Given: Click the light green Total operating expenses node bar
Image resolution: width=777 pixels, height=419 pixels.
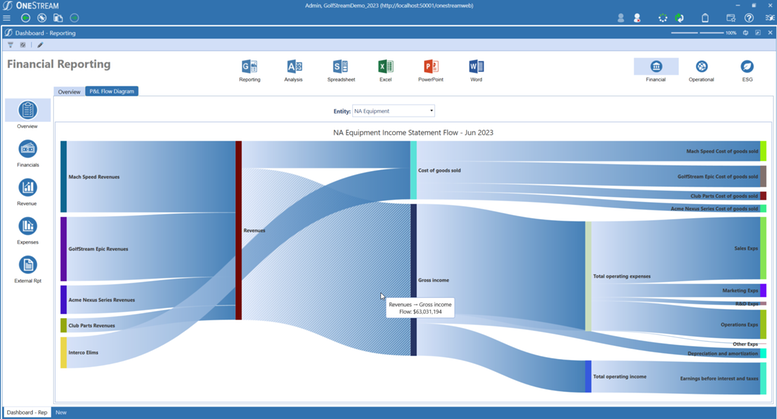Looking at the screenshot, I should [x=588, y=276].
